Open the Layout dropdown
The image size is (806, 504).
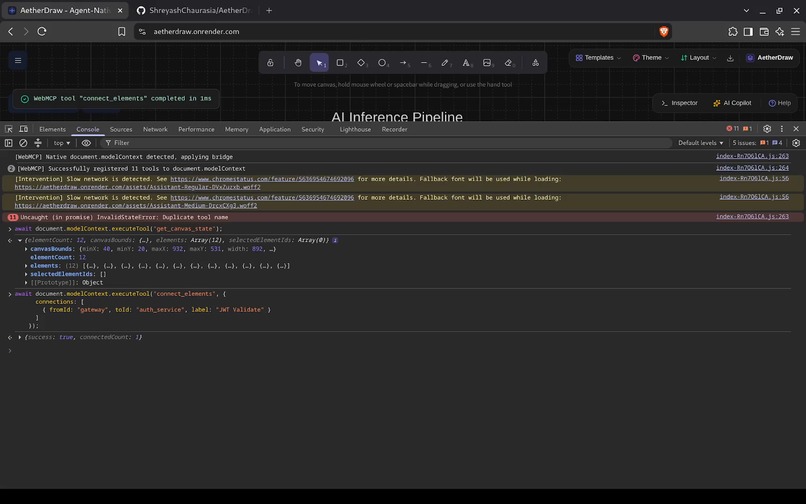[698, 58]
